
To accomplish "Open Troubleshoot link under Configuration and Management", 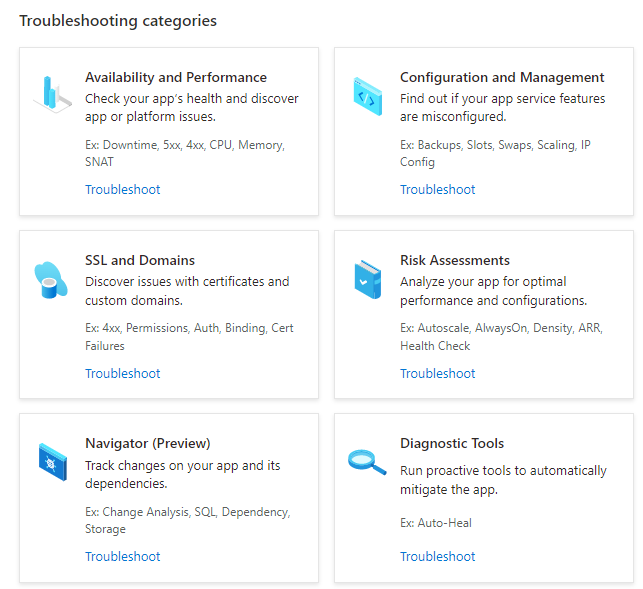I will pos(438,189).
